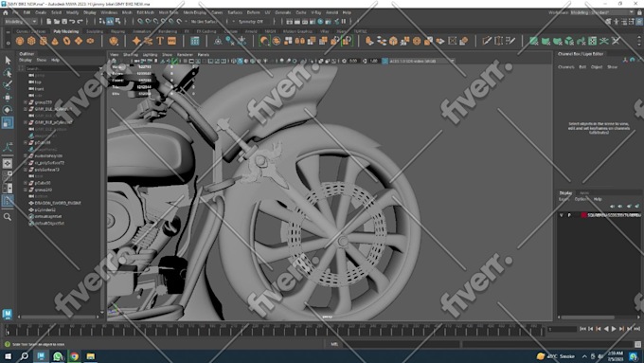This screenshot has height=363, width=644.
Task: Open the Outliner Show menu
Action: [x=42, y=60]
